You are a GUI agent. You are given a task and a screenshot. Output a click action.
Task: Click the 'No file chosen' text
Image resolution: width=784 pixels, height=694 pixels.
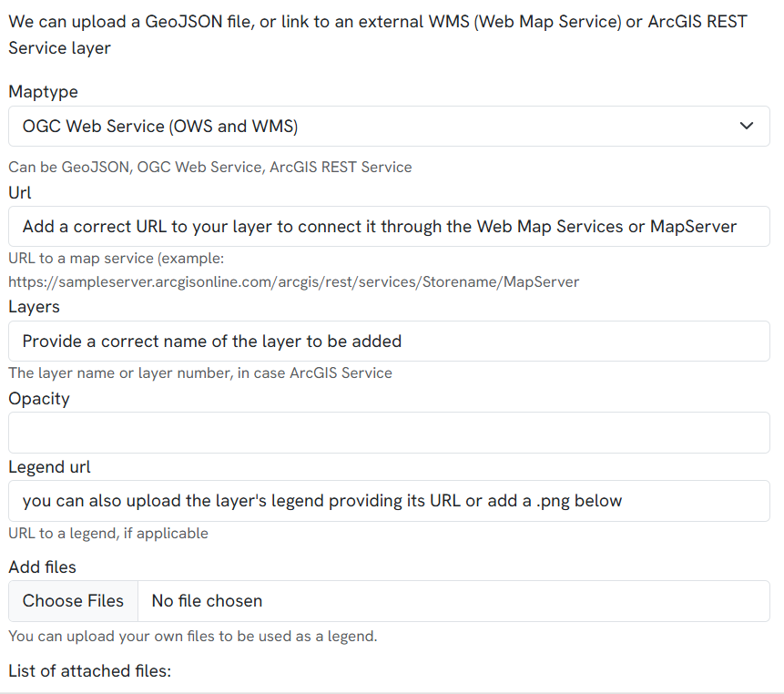pyautogui.click(x=207, y=601)
